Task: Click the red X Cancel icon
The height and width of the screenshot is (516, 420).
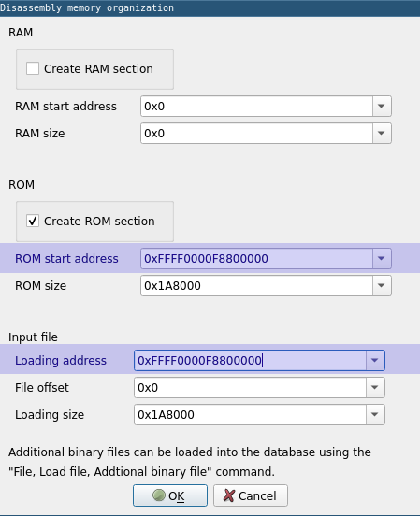Action: (x=229, y=495)
